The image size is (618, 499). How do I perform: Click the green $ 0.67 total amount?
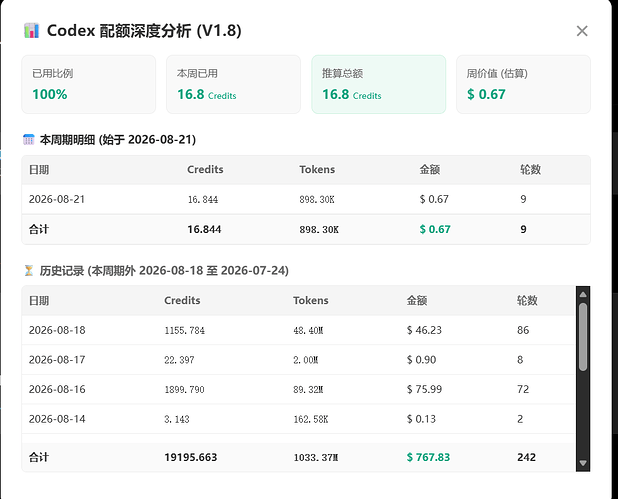[435, 229]
